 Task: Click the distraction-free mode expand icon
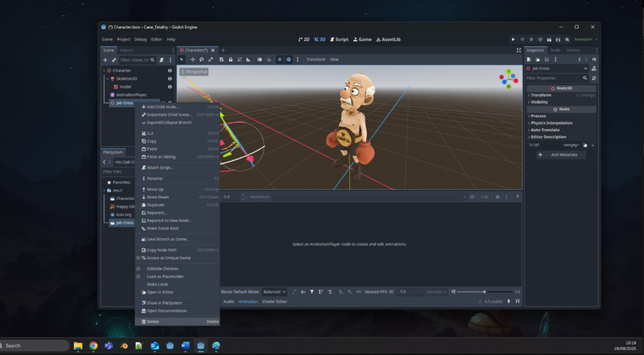click(518, 50)
